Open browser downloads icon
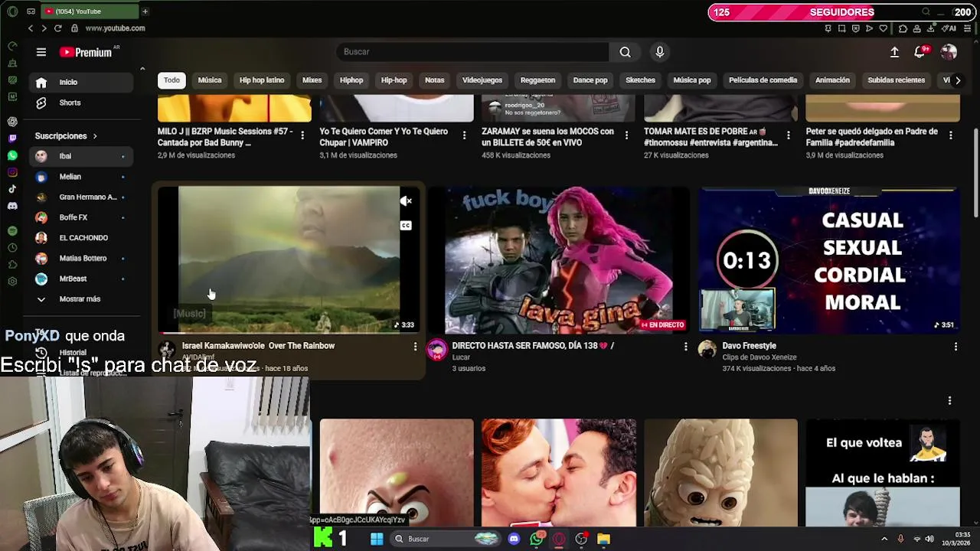The height and width of the screenshot is (551, 980). click(x=930, y=28)
